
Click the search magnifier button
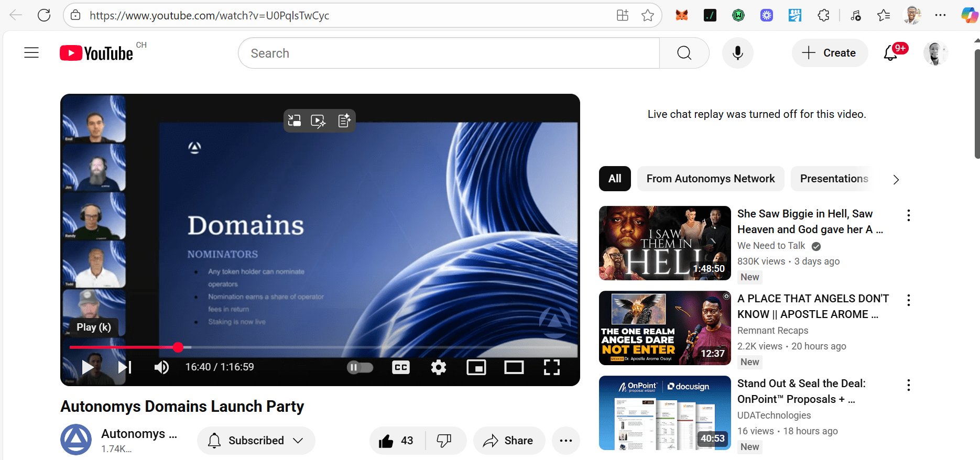coord(684,53)
